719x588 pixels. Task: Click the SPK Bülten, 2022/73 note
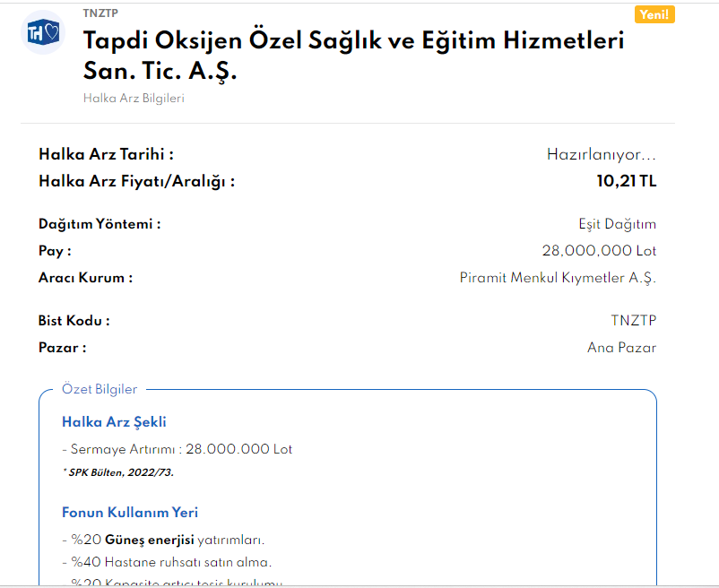(117, 472)
